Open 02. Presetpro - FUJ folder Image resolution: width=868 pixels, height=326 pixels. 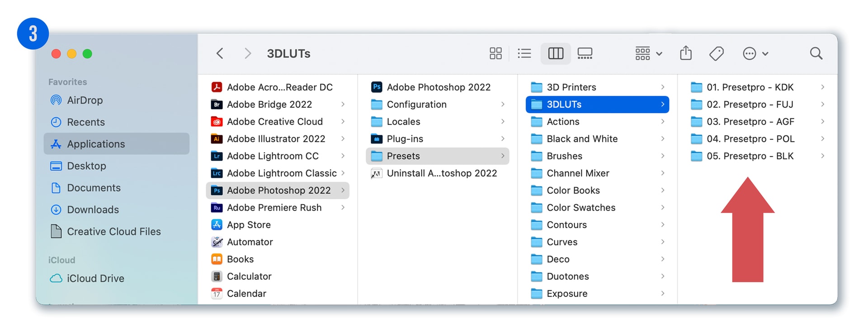[x=758, y=104]
